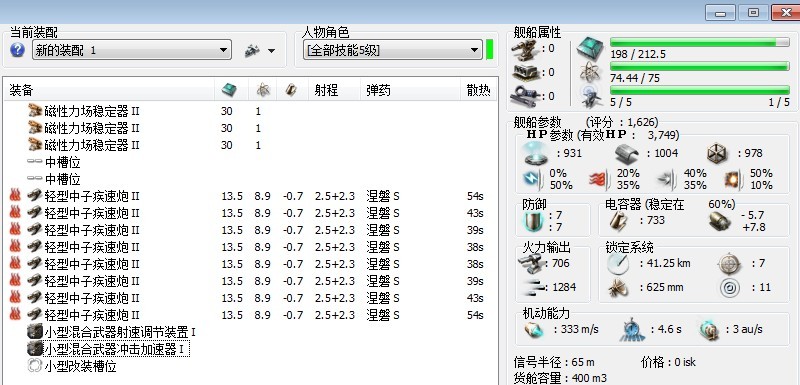
Task: Click the max locked targets icon beside 7
Action: click(x=729, y=264)
